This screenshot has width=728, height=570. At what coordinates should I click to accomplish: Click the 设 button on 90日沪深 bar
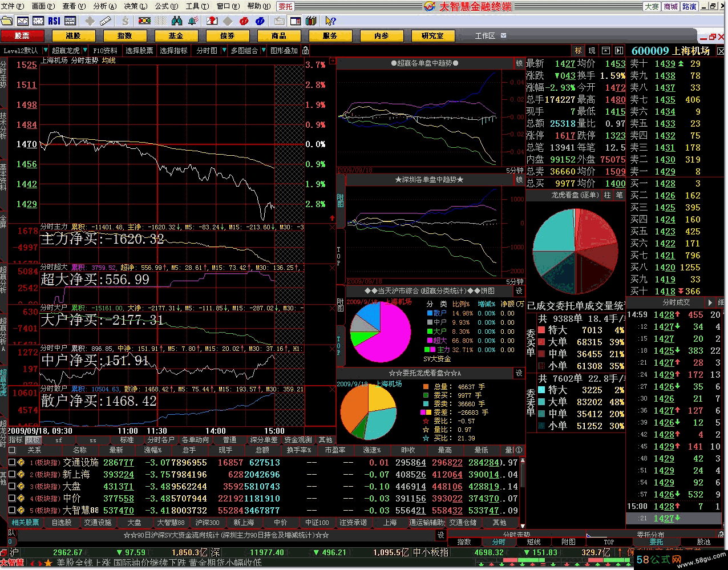(x=441, y=535)
